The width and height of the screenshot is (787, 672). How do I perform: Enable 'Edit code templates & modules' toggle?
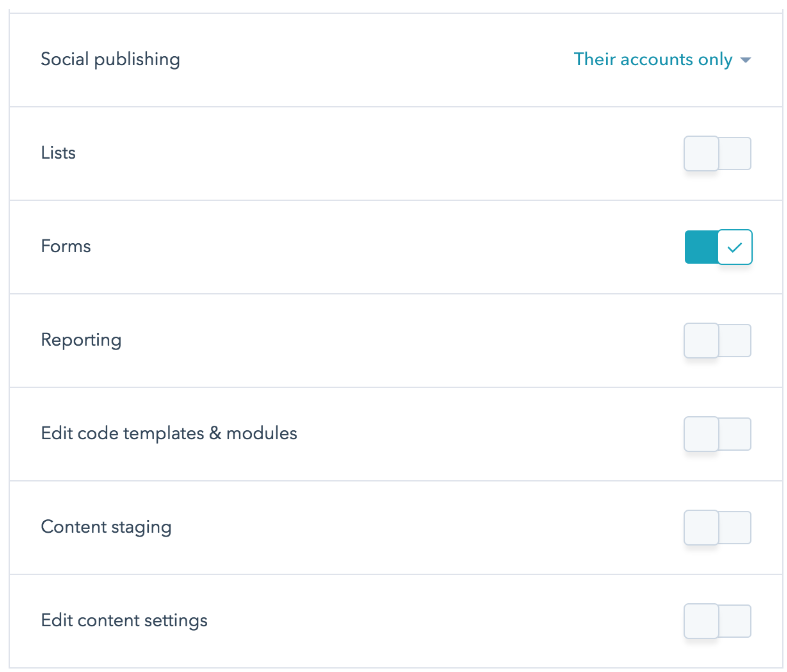click(717, 434)
